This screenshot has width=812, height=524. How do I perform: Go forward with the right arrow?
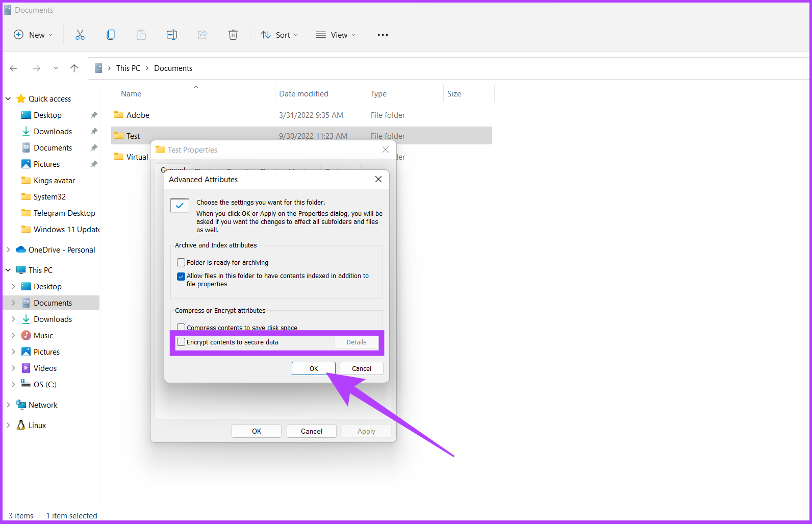point(37,68)
